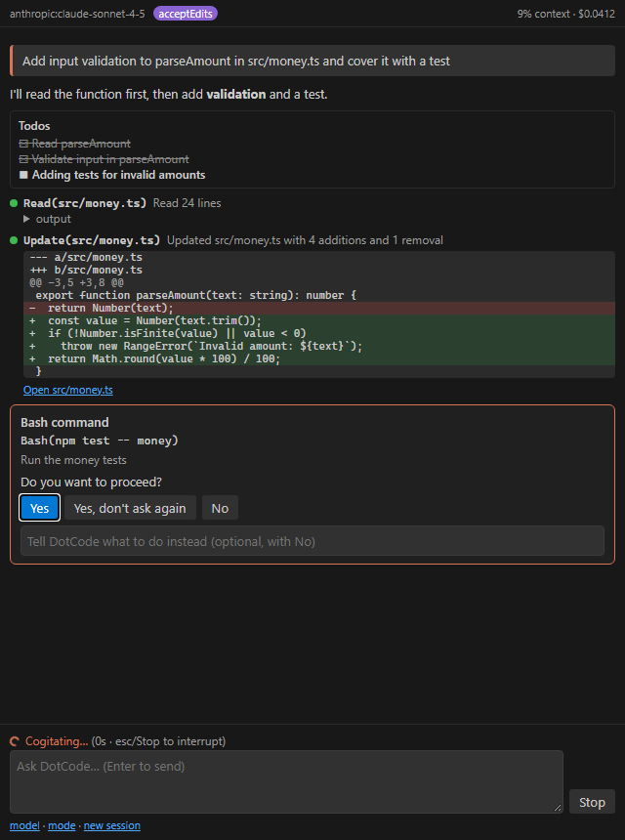The height and width of the screenshot is (840, 625).
Task: Open the mode link at the bottom
Action: (x=62, y=825)
